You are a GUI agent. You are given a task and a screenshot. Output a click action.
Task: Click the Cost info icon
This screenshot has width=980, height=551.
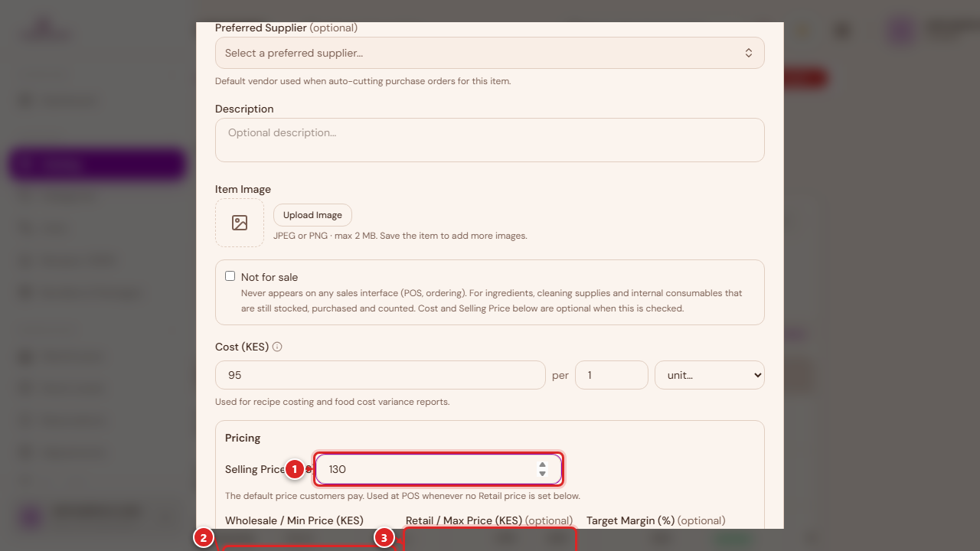coord(277,347)
